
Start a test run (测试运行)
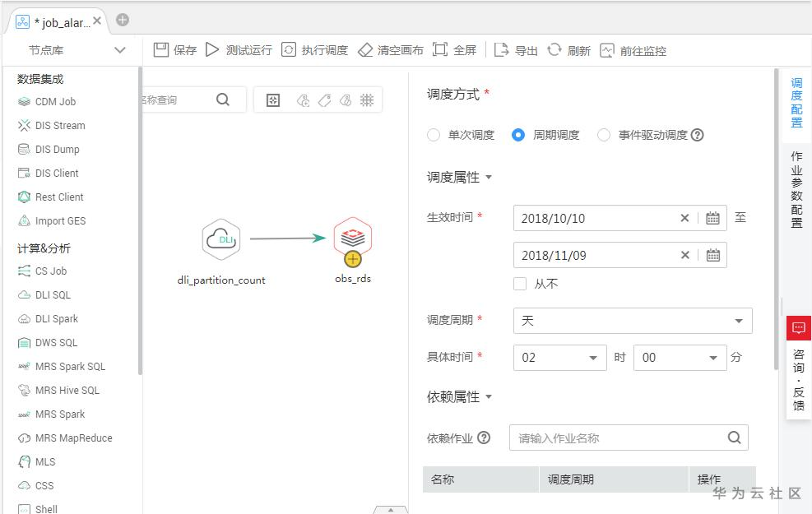pos(239,50)
